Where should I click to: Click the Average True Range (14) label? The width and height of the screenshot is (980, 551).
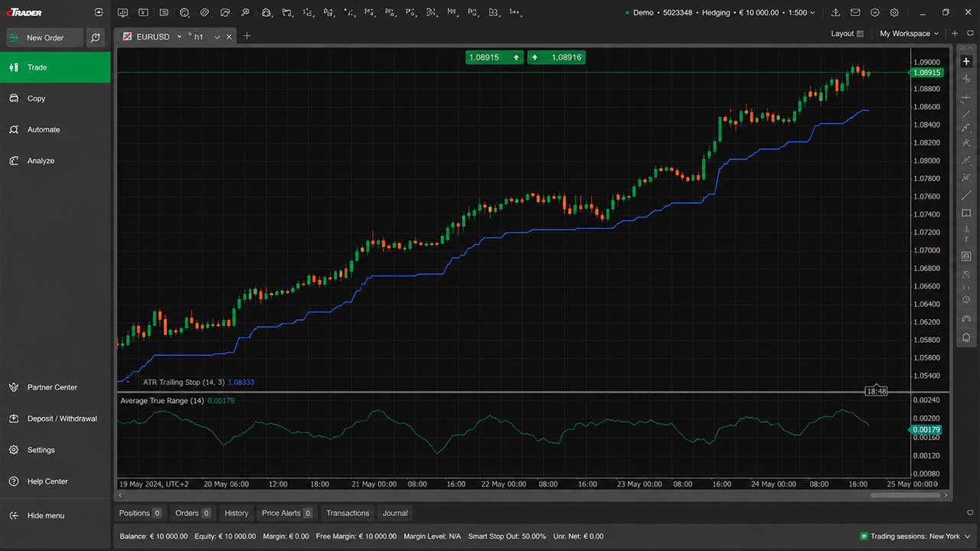click(x=162, y=401)
